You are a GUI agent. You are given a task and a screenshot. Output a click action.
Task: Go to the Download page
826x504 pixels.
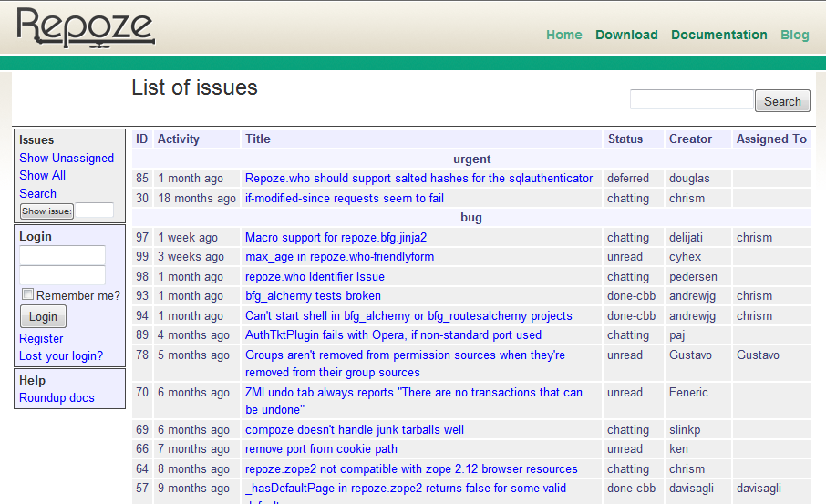pyautogui.click(x=626, y=35)
